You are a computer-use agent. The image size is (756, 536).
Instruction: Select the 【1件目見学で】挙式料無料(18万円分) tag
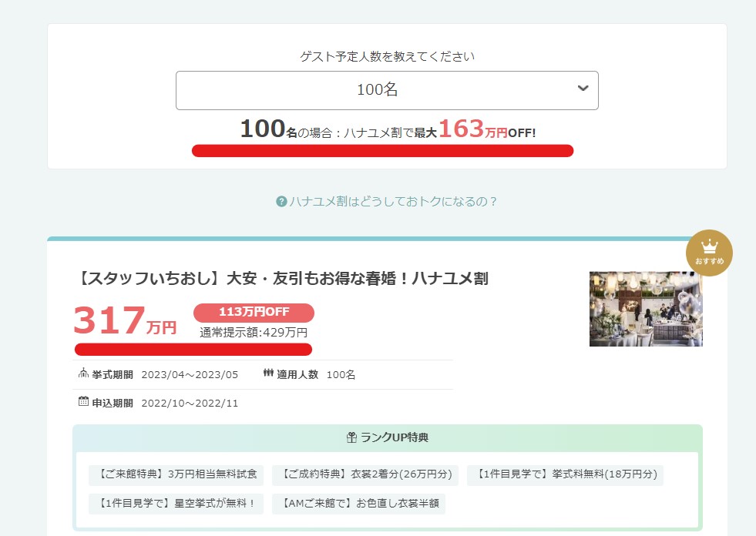coord(565,474)
